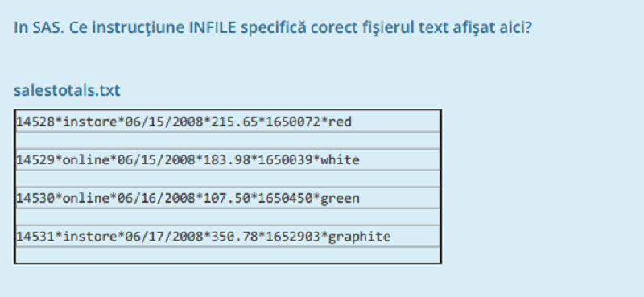644x297 pixels.
Task: Click the row beginning with 14528
Action: click(x=228, y=122)
